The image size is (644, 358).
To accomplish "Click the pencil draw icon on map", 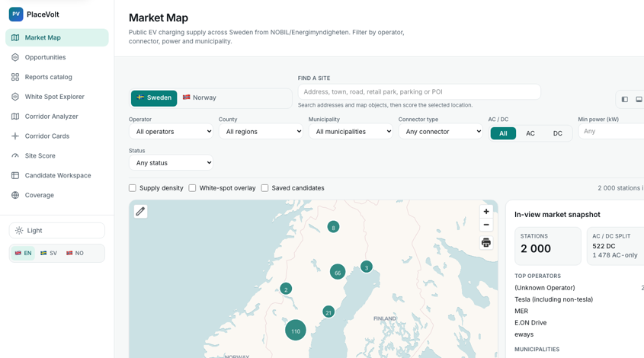I will coord(140,212).
